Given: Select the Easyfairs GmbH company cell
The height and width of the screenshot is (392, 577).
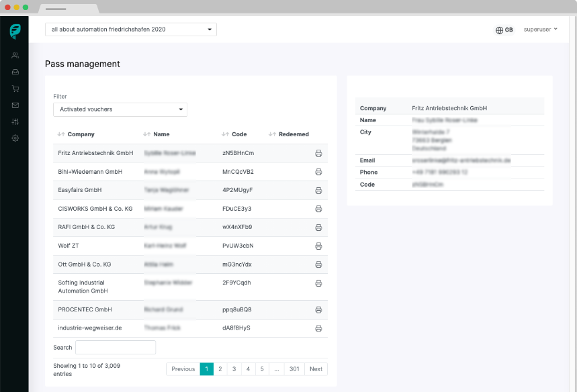Looking at the screenshot, I should pos(80,190).
